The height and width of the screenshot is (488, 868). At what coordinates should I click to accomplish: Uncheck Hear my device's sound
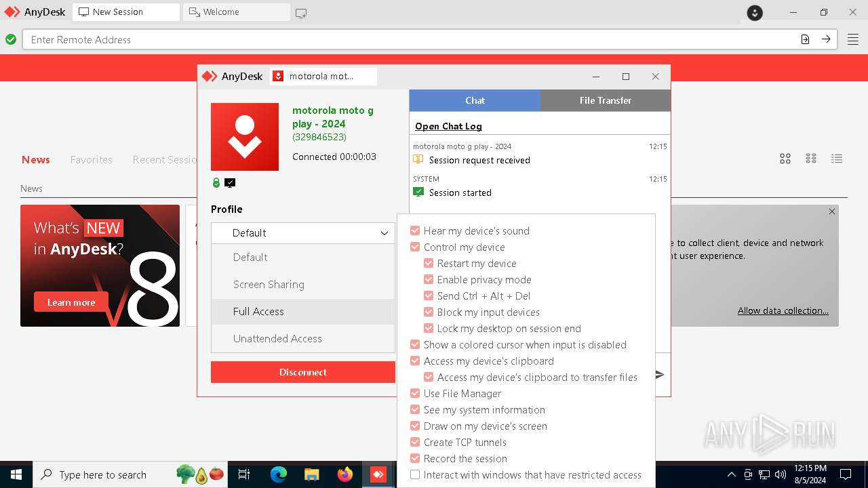point(415,230)
